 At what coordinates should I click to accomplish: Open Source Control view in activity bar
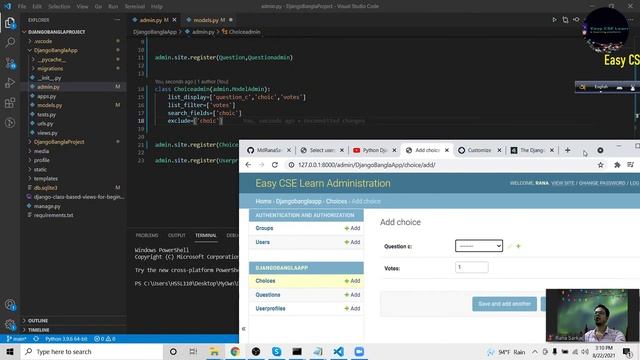click(x=10, y=63)
